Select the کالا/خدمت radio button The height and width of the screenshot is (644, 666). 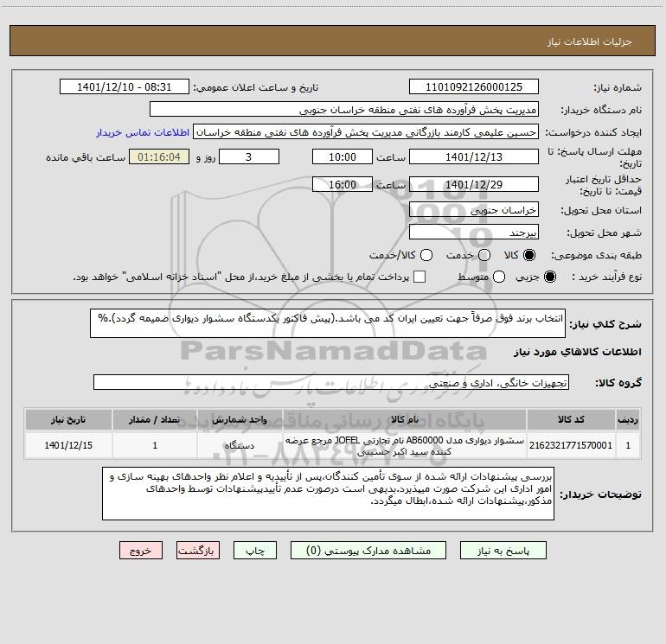tap(426, 255)
